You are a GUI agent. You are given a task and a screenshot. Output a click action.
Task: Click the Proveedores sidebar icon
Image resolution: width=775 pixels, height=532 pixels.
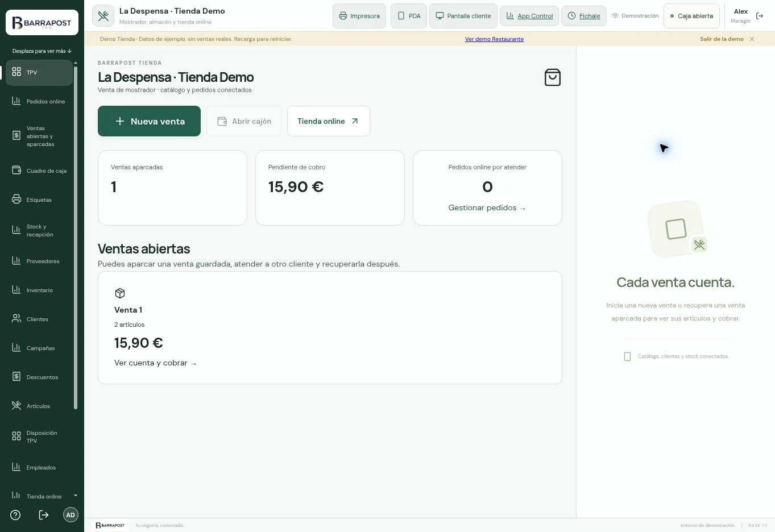16,261
